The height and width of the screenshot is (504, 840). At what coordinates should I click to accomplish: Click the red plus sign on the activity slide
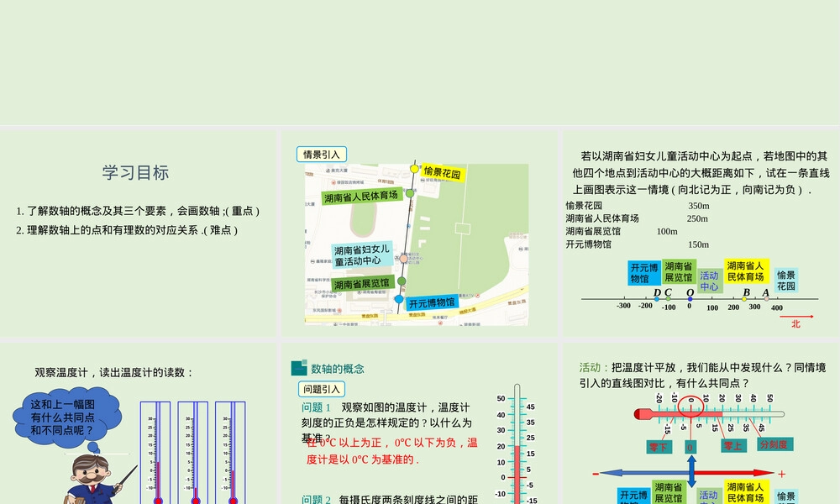781,474
